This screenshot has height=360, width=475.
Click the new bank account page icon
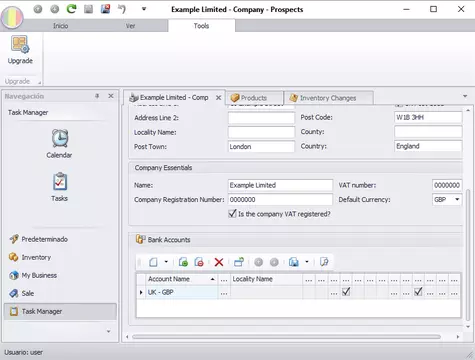153,262
